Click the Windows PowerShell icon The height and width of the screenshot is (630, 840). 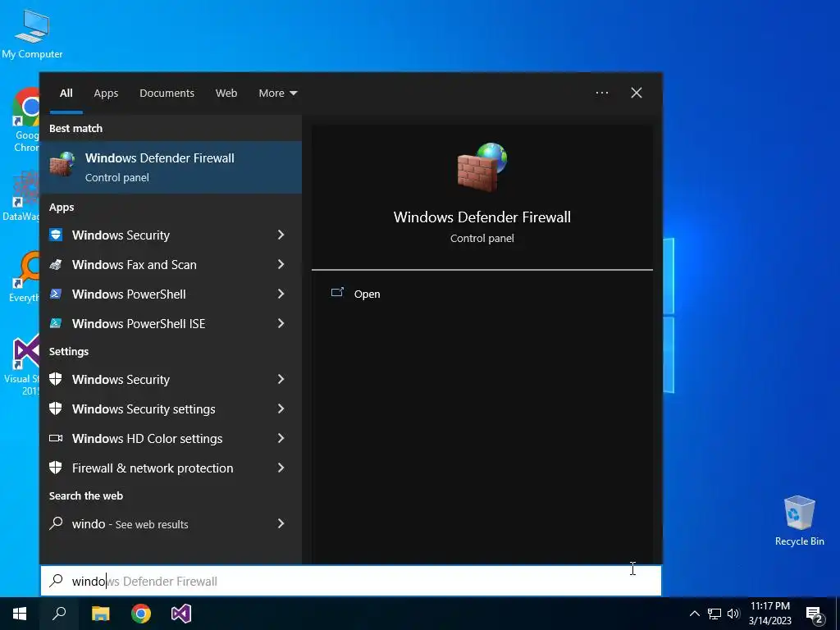56,294
